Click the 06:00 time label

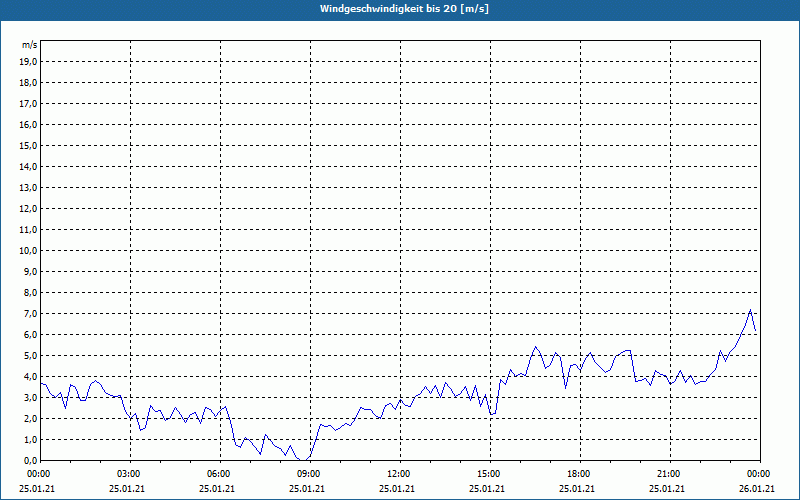point(220,474)
